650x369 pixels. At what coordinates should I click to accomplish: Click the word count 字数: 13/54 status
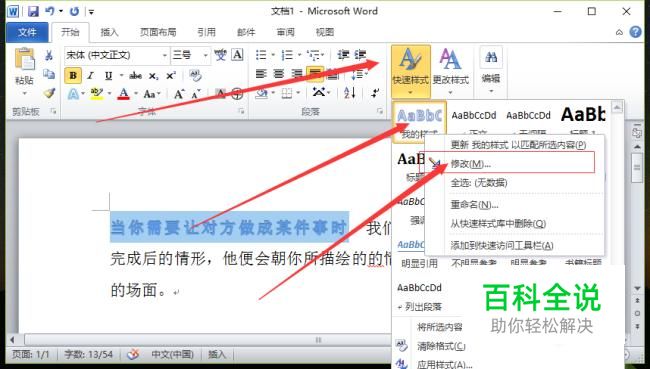(x=88, y=354)
